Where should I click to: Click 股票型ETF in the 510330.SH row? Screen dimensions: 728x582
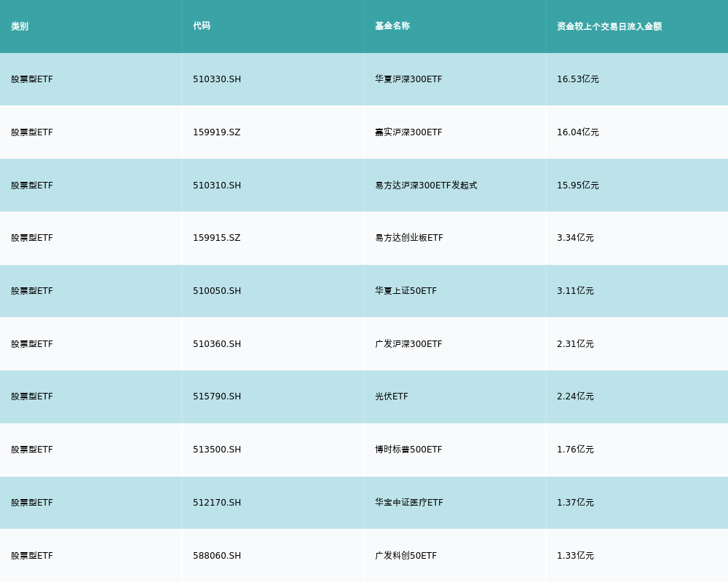tap(32, 79)
